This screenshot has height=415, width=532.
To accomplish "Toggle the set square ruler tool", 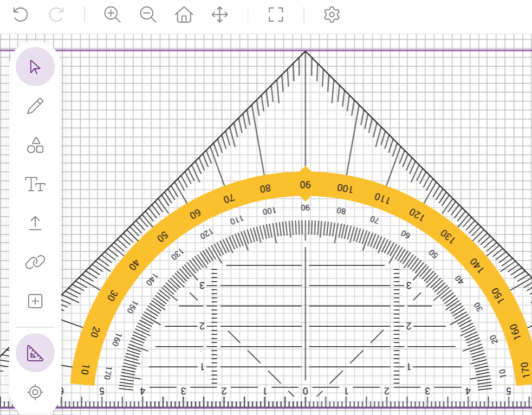I will 35,353.
